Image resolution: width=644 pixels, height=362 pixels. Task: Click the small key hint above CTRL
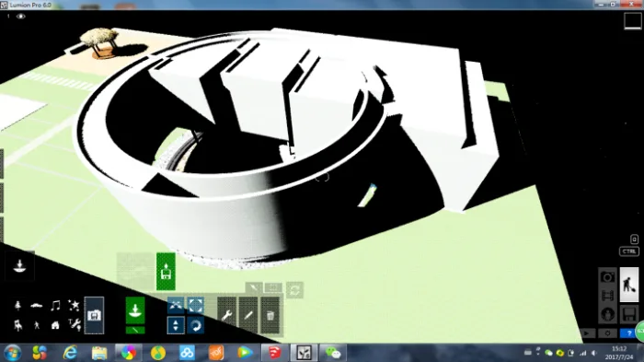click(x=634, y=239)
